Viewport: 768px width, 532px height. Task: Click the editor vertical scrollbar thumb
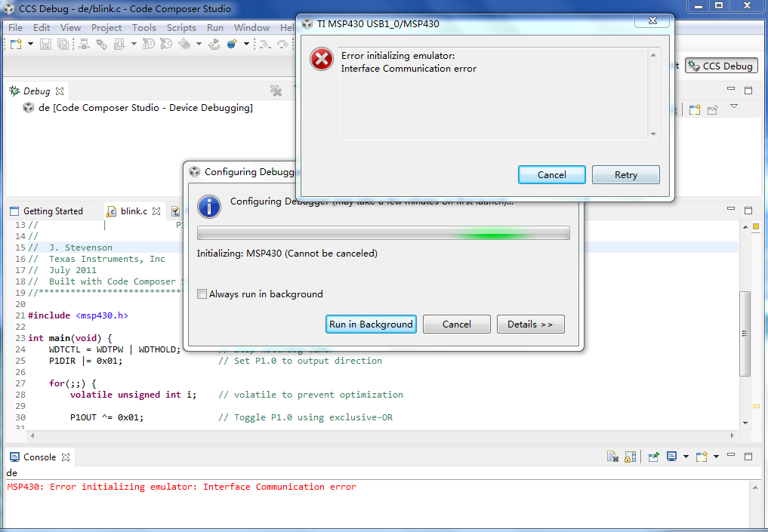pyautogui.click(x=745, y=334)
